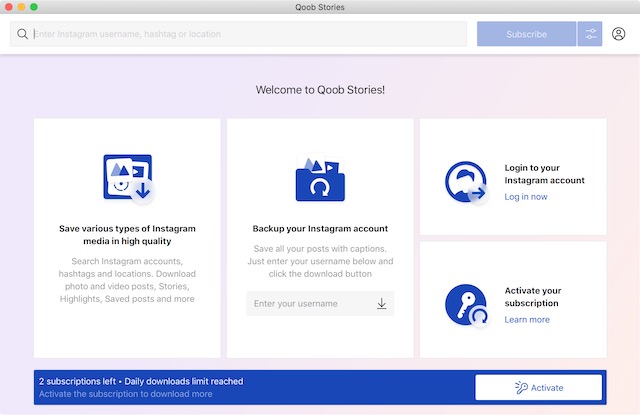Click the search magnifier icon
Viewport: 640px width, 415px height.
22,34
